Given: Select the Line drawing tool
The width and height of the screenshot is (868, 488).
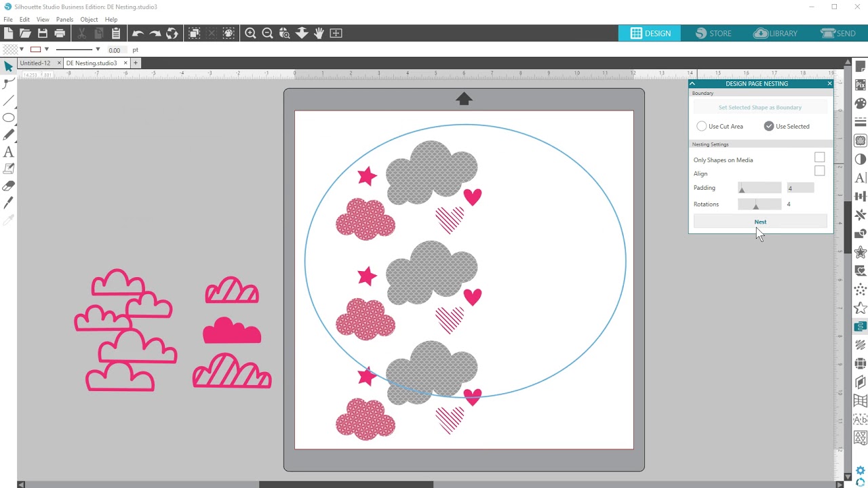Looking at the screenshot, I should 8,101.
